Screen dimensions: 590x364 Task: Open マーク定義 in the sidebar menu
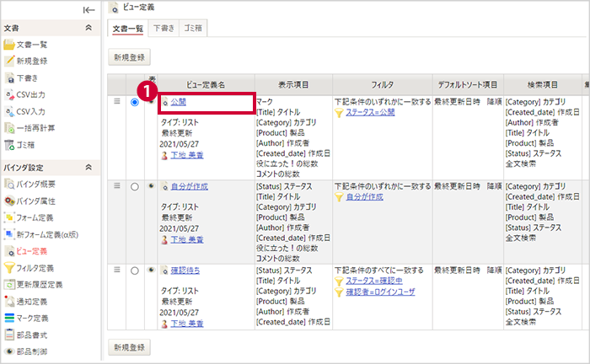(32, 318)
